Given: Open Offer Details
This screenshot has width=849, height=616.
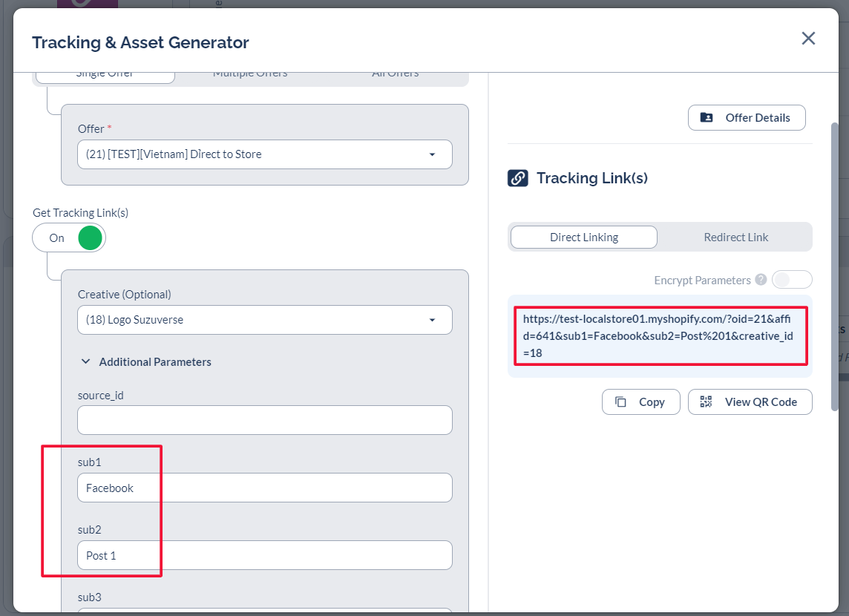Looking at the screenshot, I should [x=746, y=117].
